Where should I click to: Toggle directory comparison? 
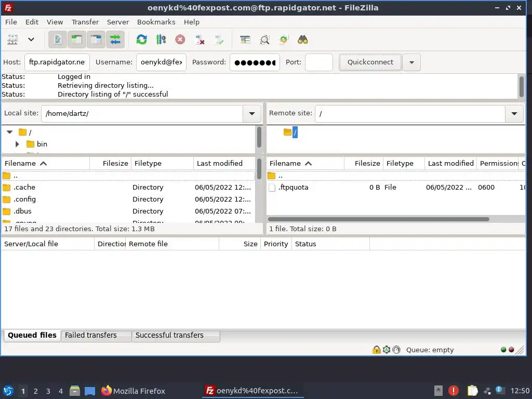(264, 39)
